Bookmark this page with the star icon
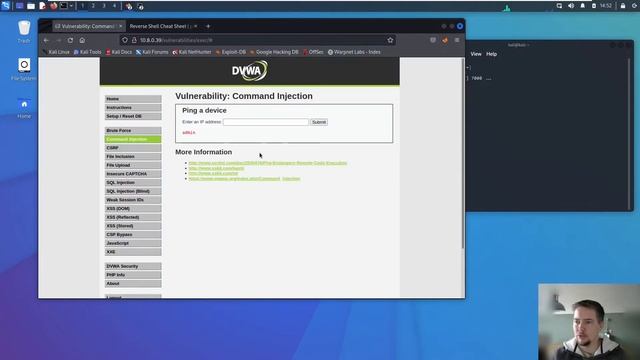Screen dimensions: 640x360 pyautogui.click(x=390, y=40)
